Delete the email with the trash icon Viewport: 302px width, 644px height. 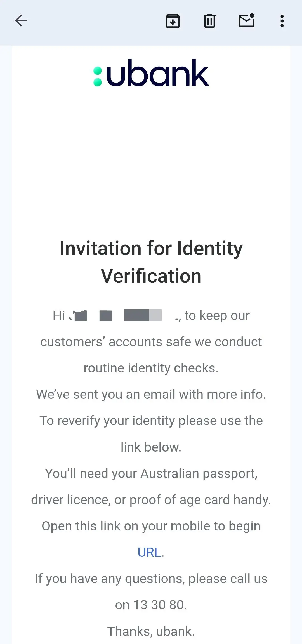pos(209,21)
